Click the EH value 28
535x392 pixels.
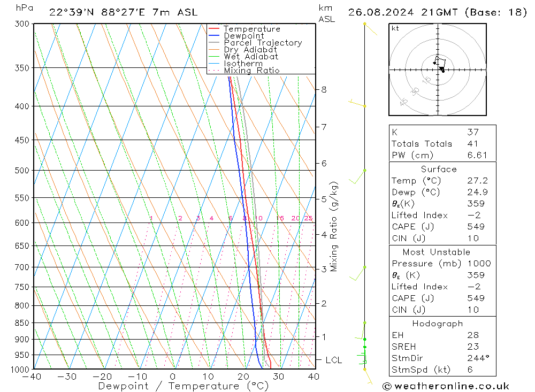(x=473, y=335)
